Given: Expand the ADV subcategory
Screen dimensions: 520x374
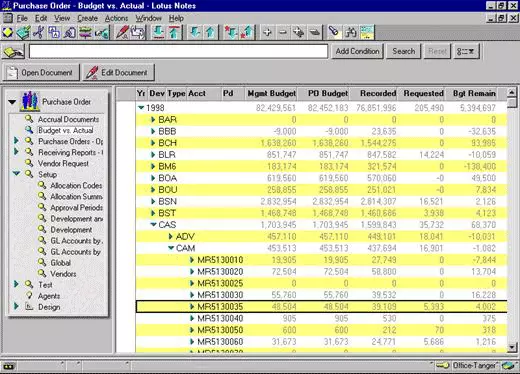Looking at the screenshot, I should pyautogui.click(x=170, y=236).
